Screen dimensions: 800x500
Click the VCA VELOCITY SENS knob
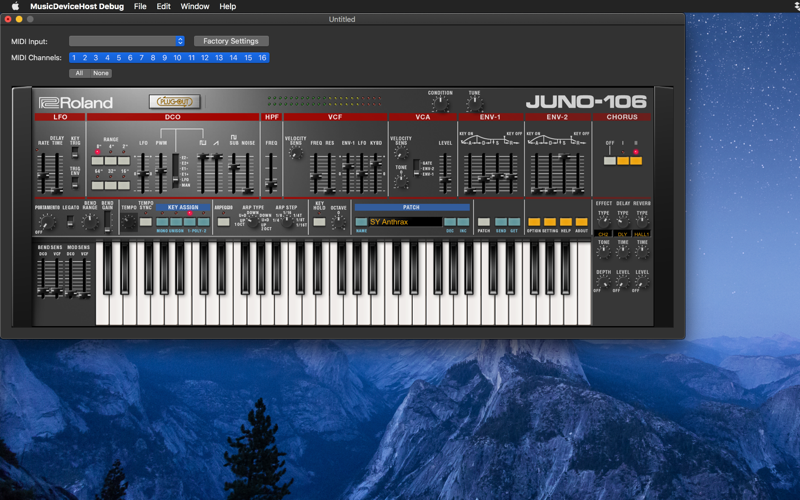401,153
